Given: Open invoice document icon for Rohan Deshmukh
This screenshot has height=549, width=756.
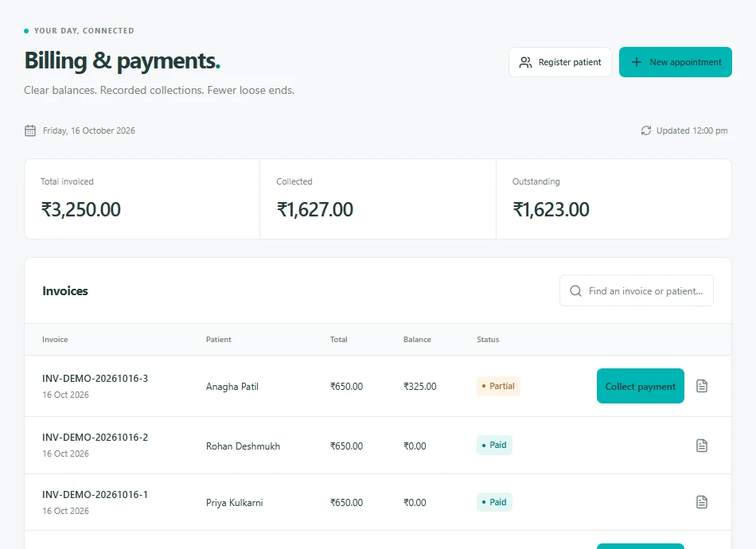Looking at the screenshot, I should coord(702,446).
